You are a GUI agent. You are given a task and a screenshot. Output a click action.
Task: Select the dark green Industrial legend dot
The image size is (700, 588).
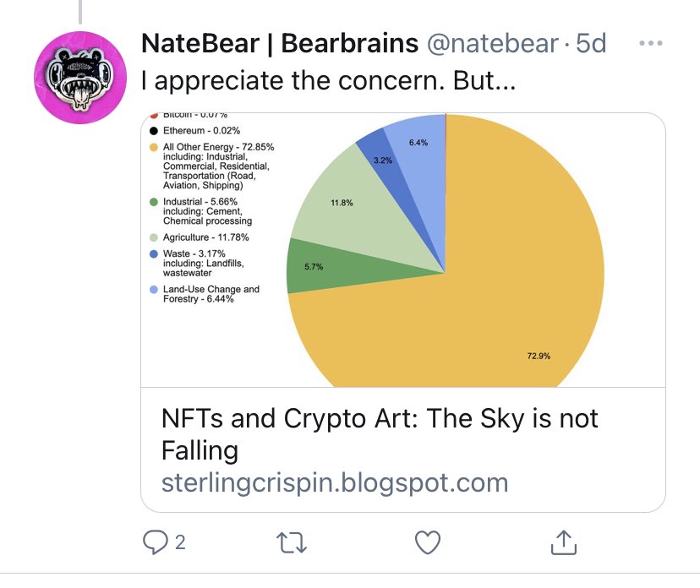[x=154, y=202]
